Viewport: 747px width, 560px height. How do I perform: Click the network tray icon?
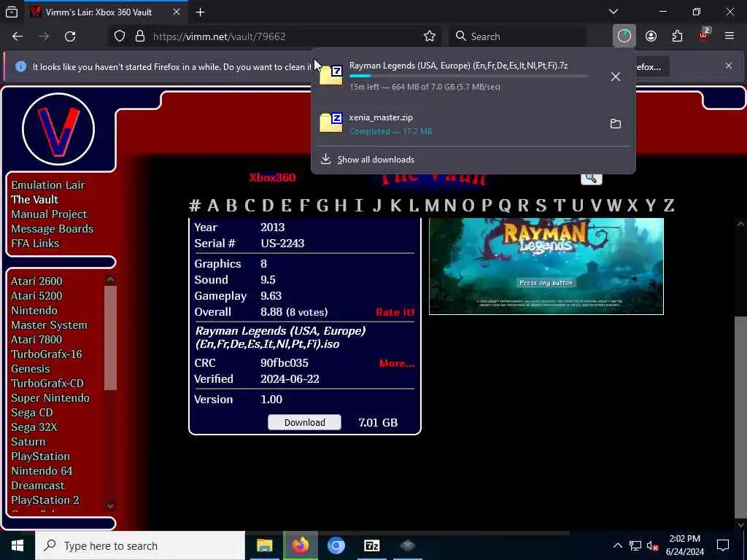(x=635, y=545)
